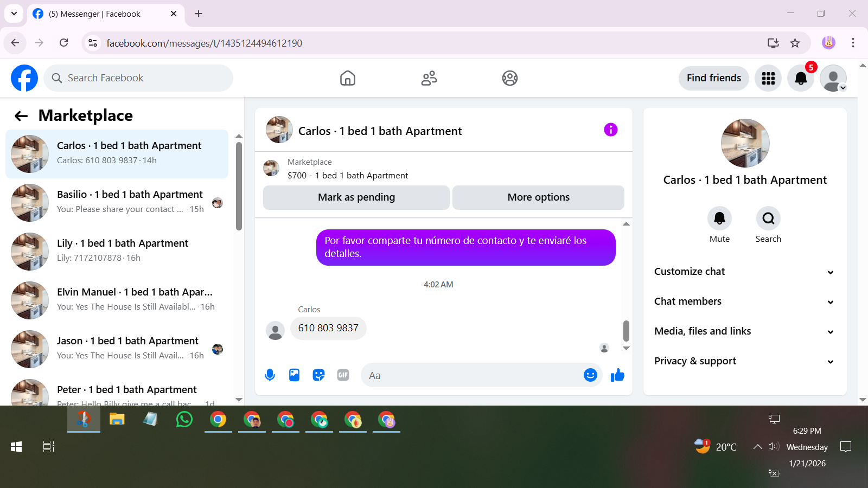
Task: Send a thumbs-up like
Action: point(617,375)
